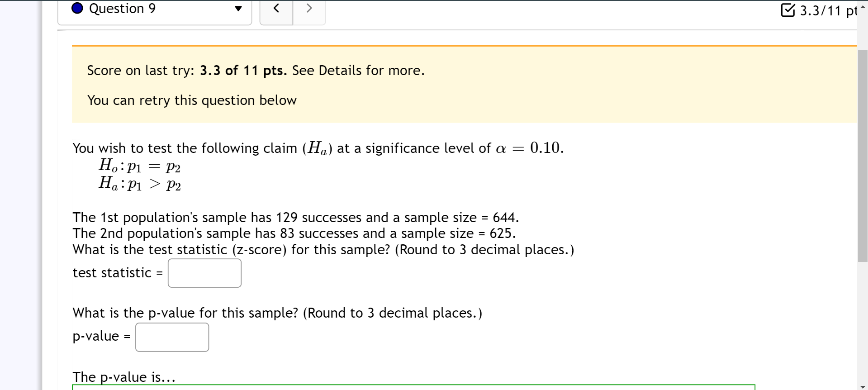Viewport: 868px width, 390px height.
Task: Click the scrollbar down arrow at bottom right
Action: click(x=863, y=386)
